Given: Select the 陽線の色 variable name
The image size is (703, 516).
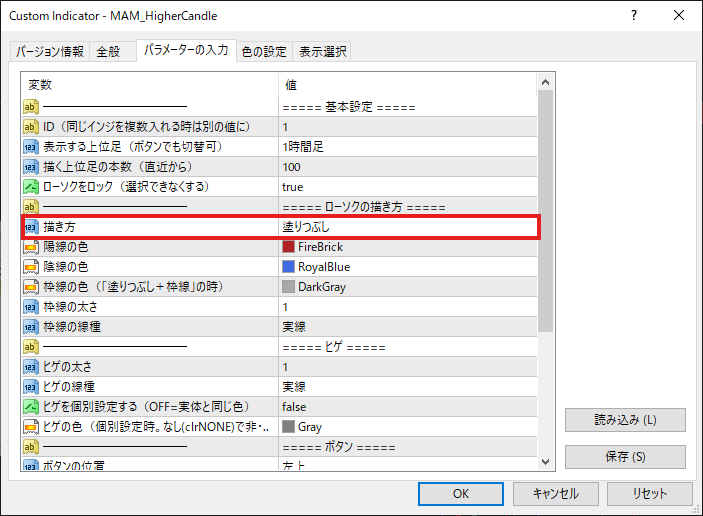Looking at the screenshot, I should (65, 247).
